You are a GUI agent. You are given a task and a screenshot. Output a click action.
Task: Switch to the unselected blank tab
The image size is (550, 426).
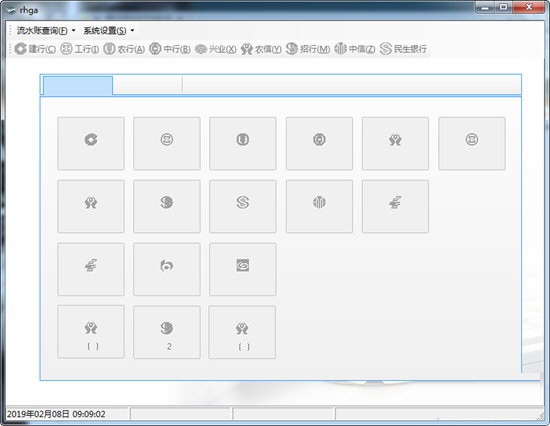point(147,85)
